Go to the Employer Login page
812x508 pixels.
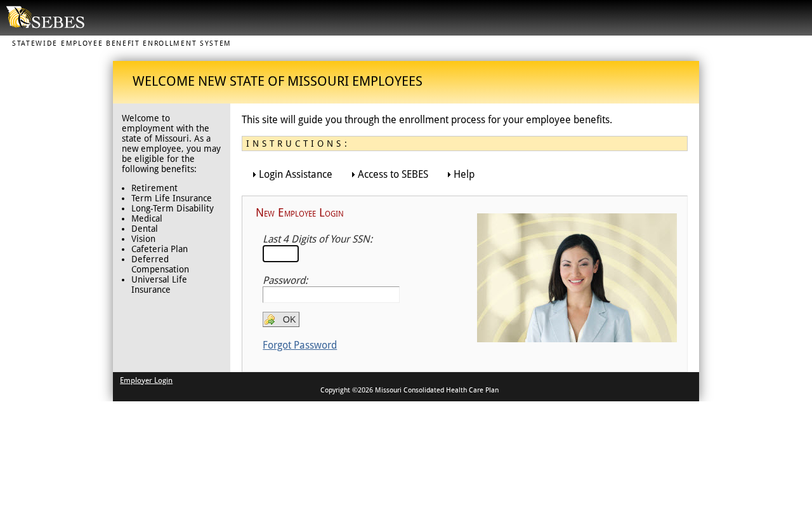coord(146,380)
